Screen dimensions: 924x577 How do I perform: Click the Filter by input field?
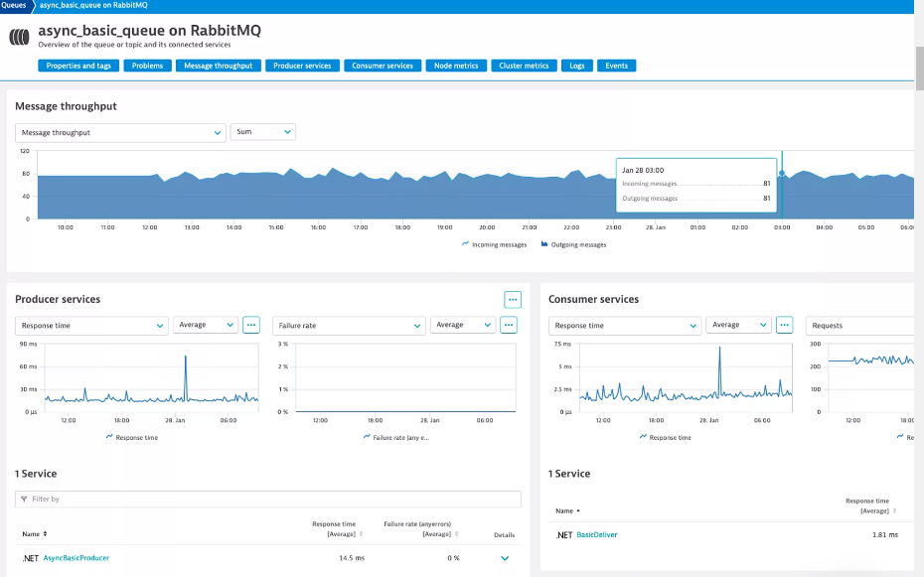[x=268, y=500]
